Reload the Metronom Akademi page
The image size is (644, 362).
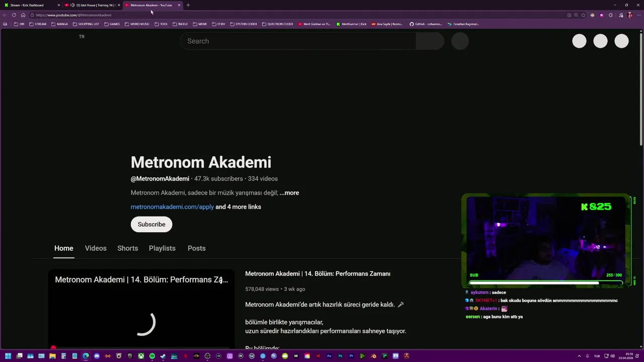(14, 15)
